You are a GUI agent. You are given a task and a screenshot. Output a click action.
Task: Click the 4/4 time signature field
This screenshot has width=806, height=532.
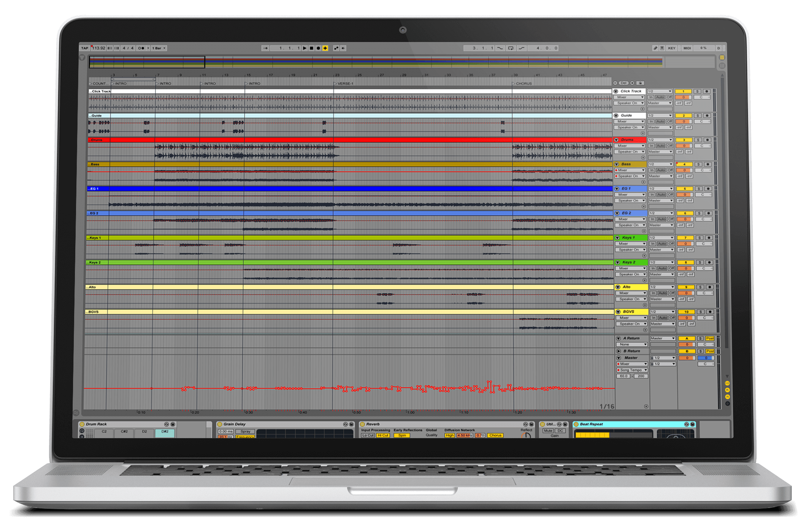(128, 48)
